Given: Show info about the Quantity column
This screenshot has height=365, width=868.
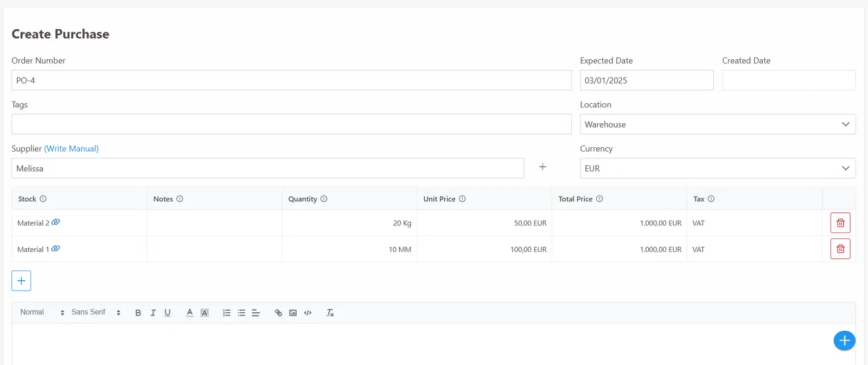Looking at the screenshot, I should (324, 199).
